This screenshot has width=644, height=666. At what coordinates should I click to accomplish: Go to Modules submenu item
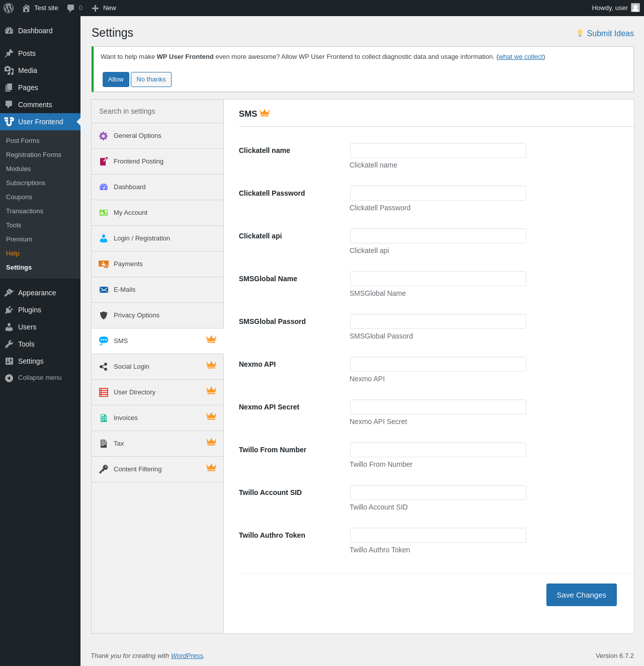(19, 169)
